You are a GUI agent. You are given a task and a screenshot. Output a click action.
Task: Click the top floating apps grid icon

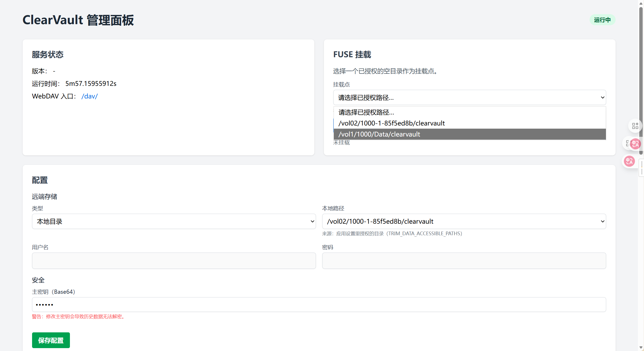coord(635,126)
